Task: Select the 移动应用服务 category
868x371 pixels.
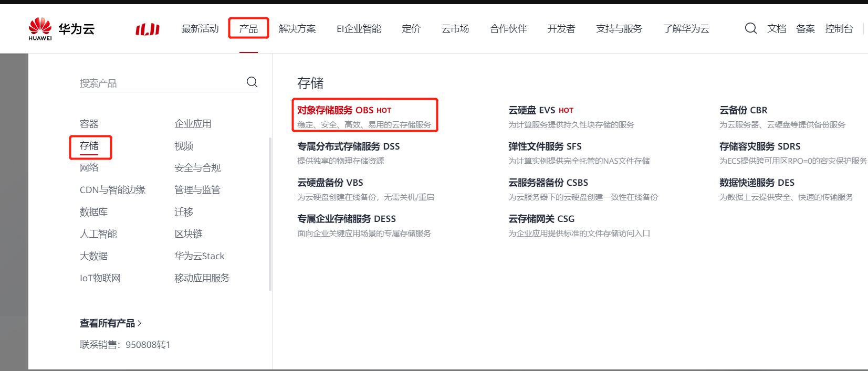Action: [202, 278]
